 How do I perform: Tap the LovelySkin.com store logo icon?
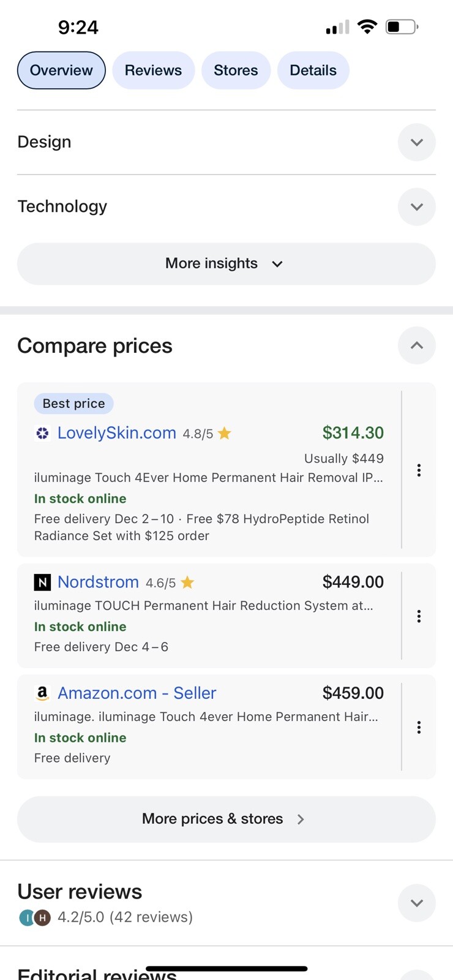(42, 433)
